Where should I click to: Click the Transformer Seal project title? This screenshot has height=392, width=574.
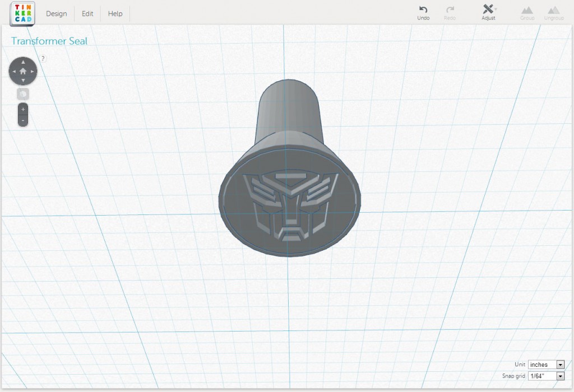coord(49,41)
